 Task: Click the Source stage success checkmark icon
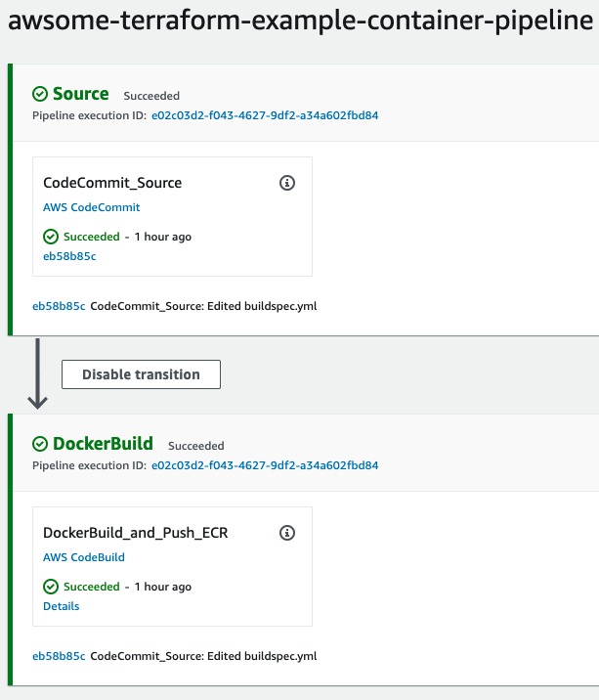coord(40,94)
